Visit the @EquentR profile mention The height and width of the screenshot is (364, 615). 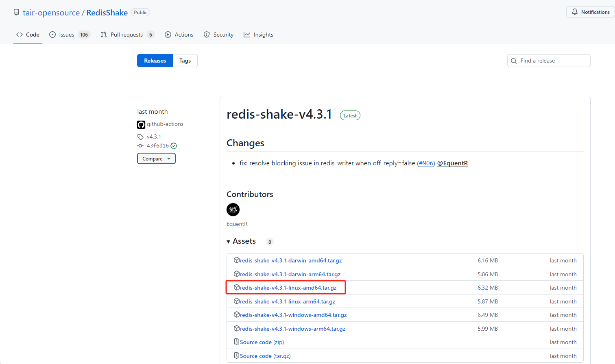[453, 163]
